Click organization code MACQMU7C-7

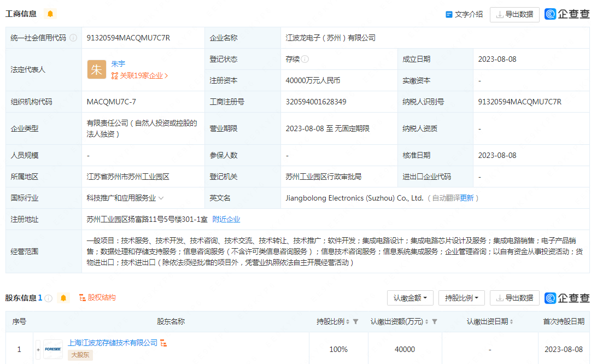point(111,102)
